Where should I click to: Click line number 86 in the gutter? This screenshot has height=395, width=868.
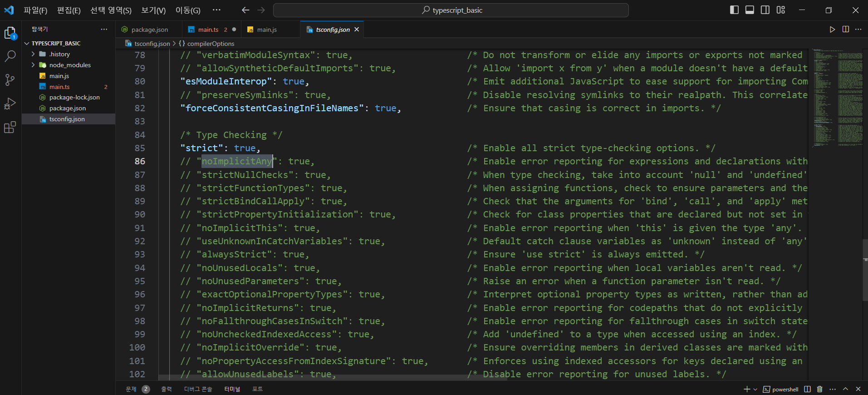[140, 161]
